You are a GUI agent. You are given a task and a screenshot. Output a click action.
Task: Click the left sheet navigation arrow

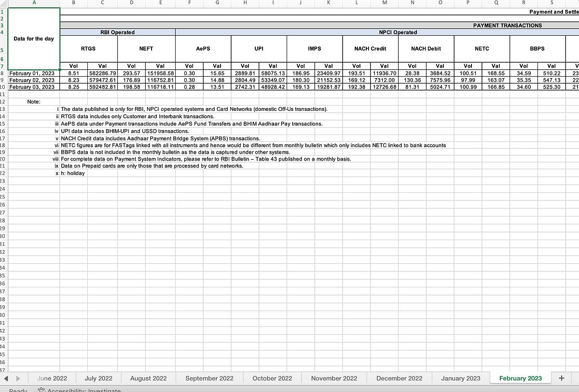coord(5,378)
